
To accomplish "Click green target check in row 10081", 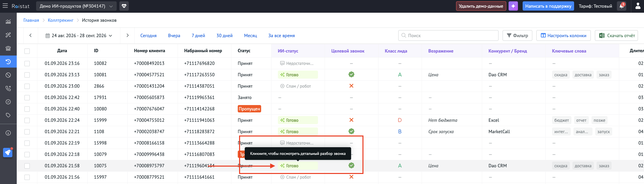I will point(351,75).
